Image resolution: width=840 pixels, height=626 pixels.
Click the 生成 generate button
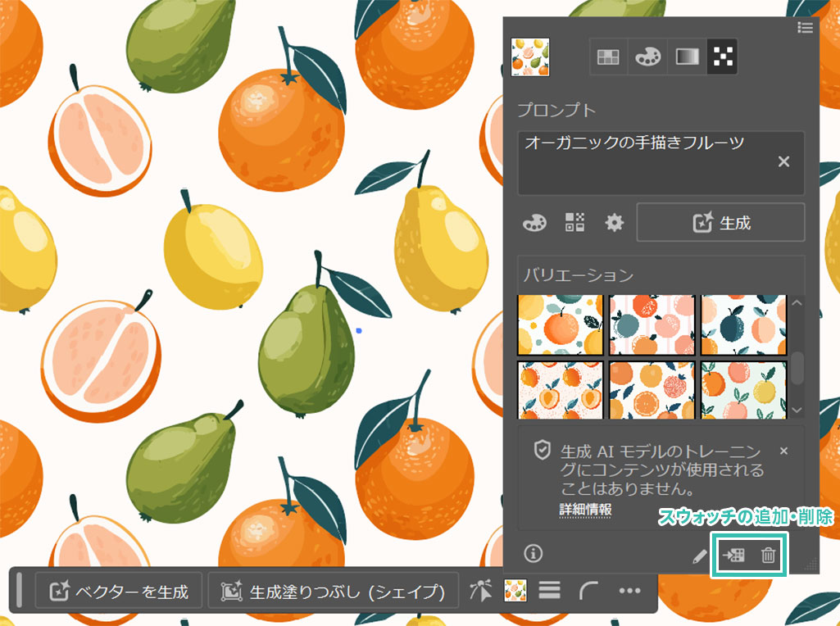720,223
